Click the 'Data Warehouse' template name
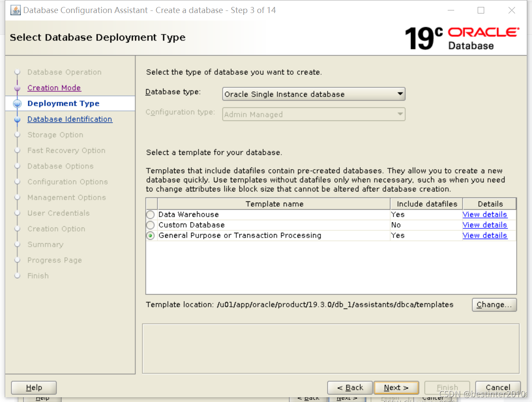 click(188, 214)
